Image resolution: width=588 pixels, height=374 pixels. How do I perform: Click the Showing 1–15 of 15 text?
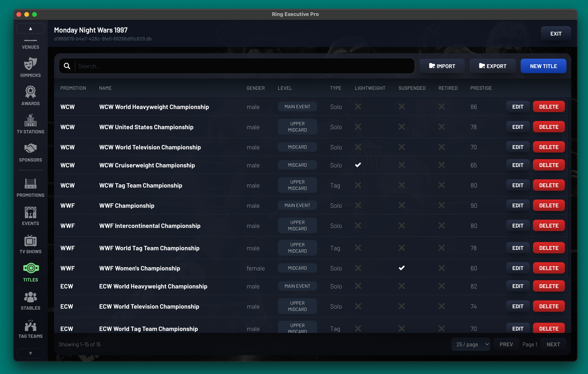pos(80,344)
